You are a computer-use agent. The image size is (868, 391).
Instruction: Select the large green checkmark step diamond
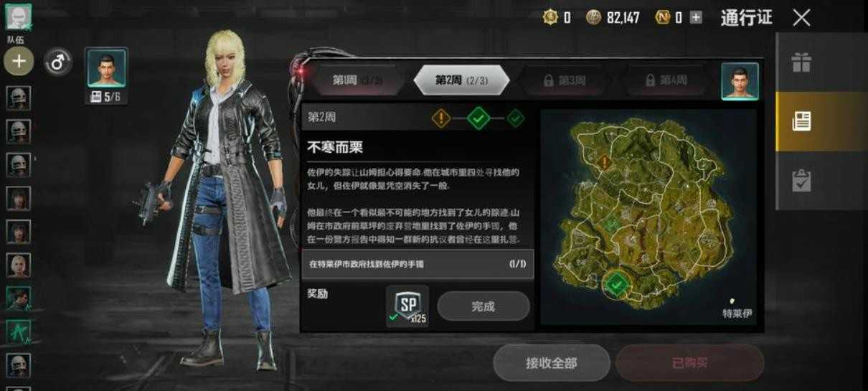click(x=478, y=118)
